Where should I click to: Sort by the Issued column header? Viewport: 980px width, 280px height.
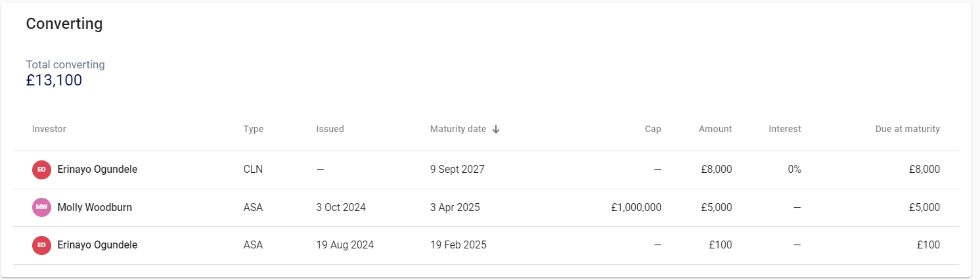[330, 129]
